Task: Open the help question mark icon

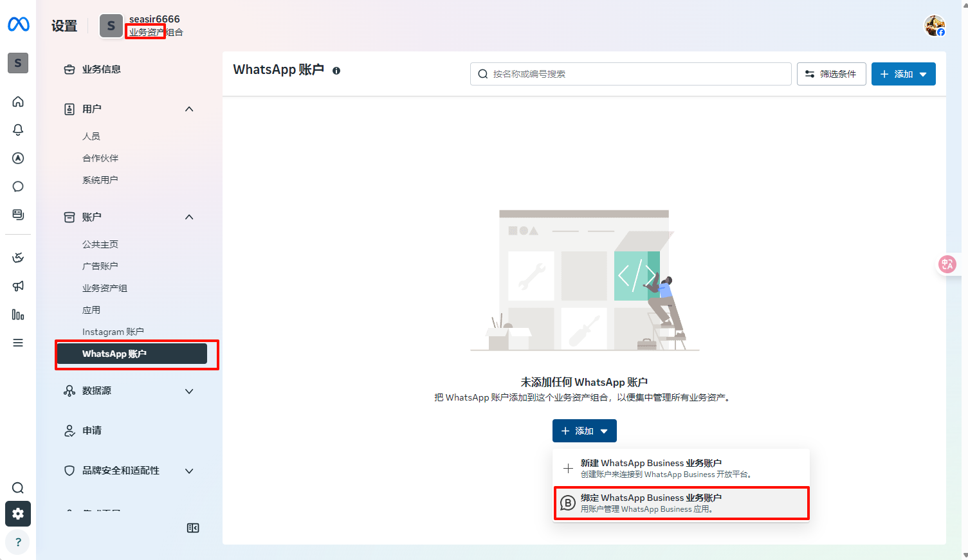Action: click(x=18, y=542)
